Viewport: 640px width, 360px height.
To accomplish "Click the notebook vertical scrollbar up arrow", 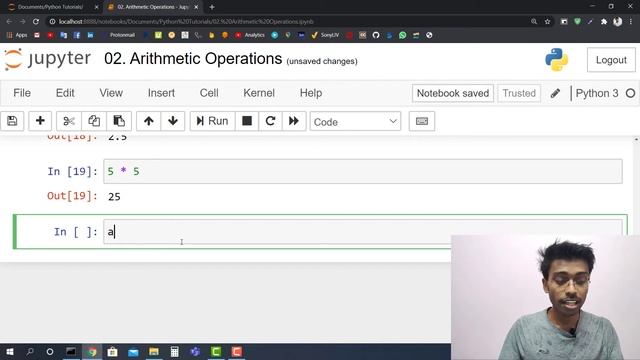I will (636, 140).
